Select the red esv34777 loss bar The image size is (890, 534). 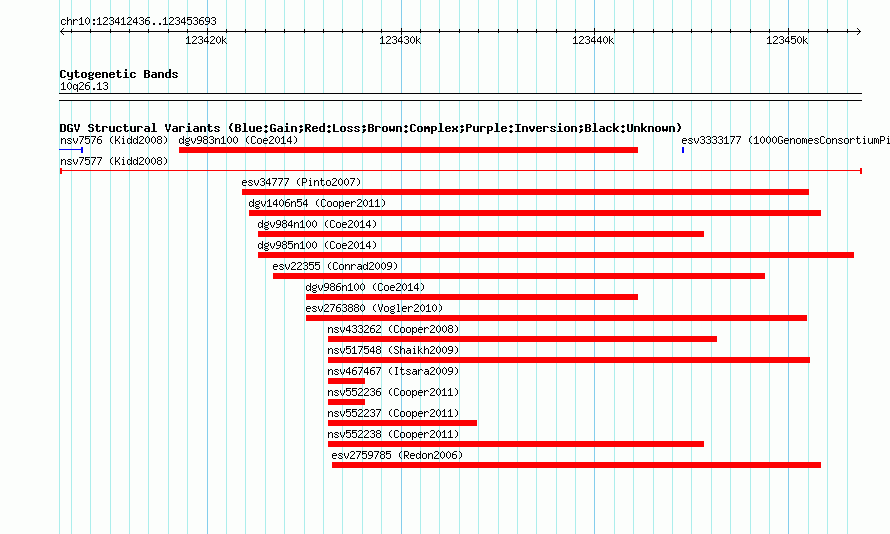coord(525,192)
